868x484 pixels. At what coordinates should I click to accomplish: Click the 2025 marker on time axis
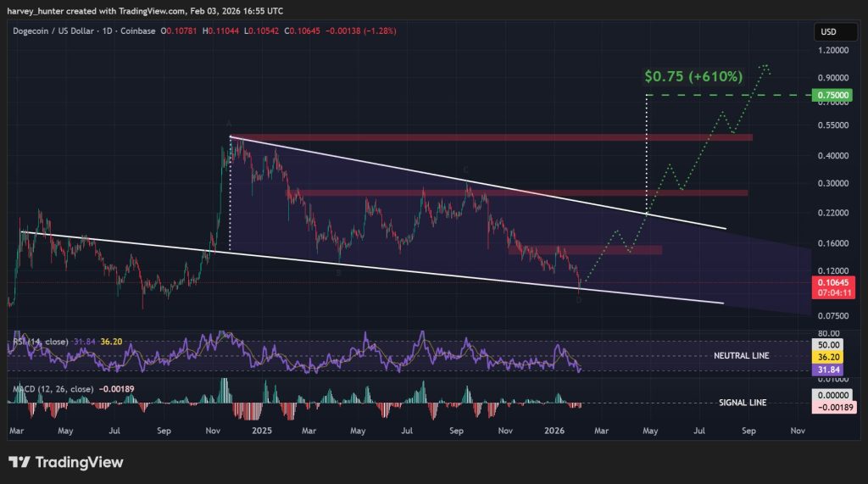tap(261, 431)
